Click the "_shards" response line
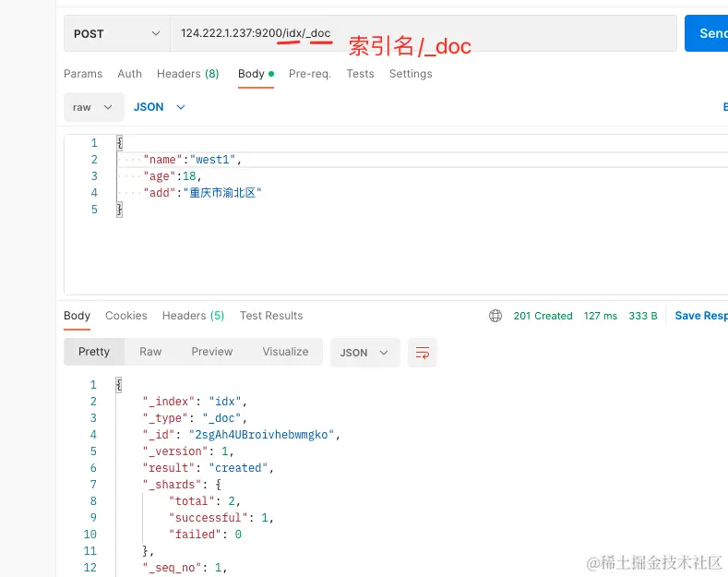Screen dimensions: 728x577 (183, 485)
